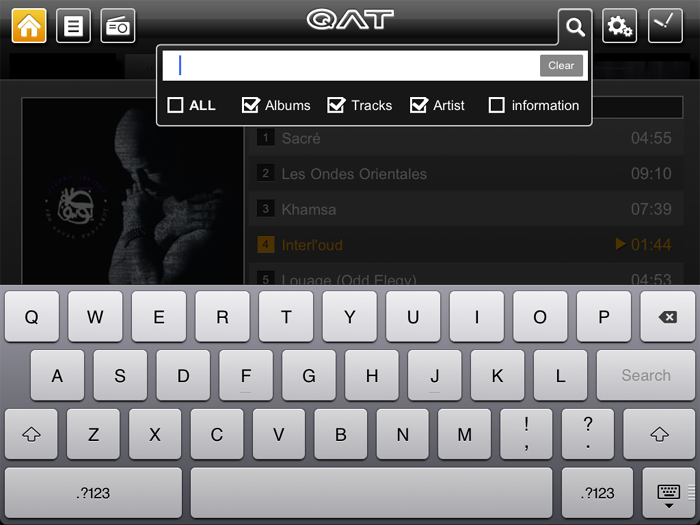Hide the on-screen keyboard icon

pos(669,493)
